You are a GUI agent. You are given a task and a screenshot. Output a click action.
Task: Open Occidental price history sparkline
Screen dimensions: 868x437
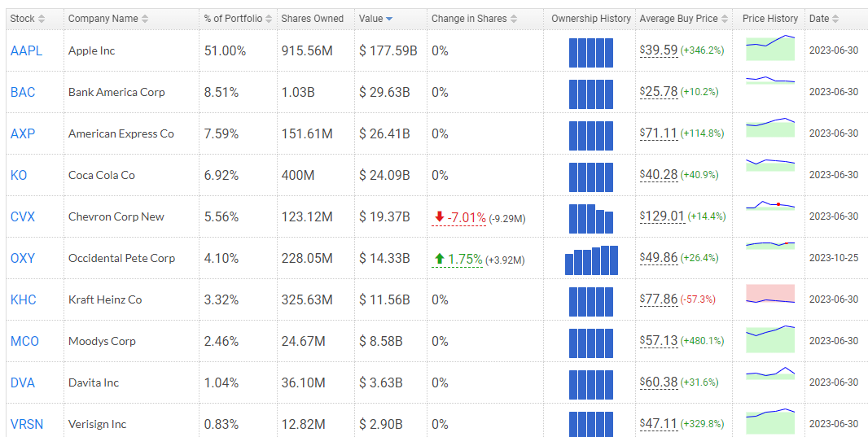tap(770, 245)
